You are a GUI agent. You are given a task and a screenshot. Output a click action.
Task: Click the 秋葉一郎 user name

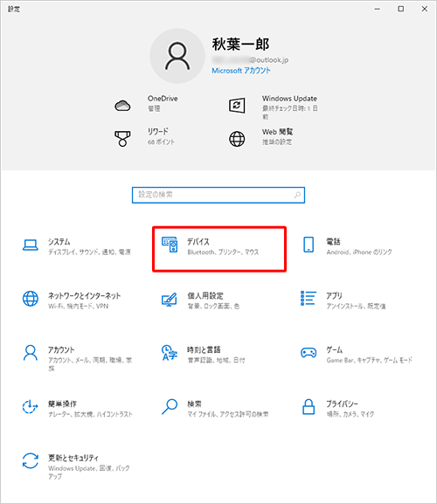click(240, 45)
